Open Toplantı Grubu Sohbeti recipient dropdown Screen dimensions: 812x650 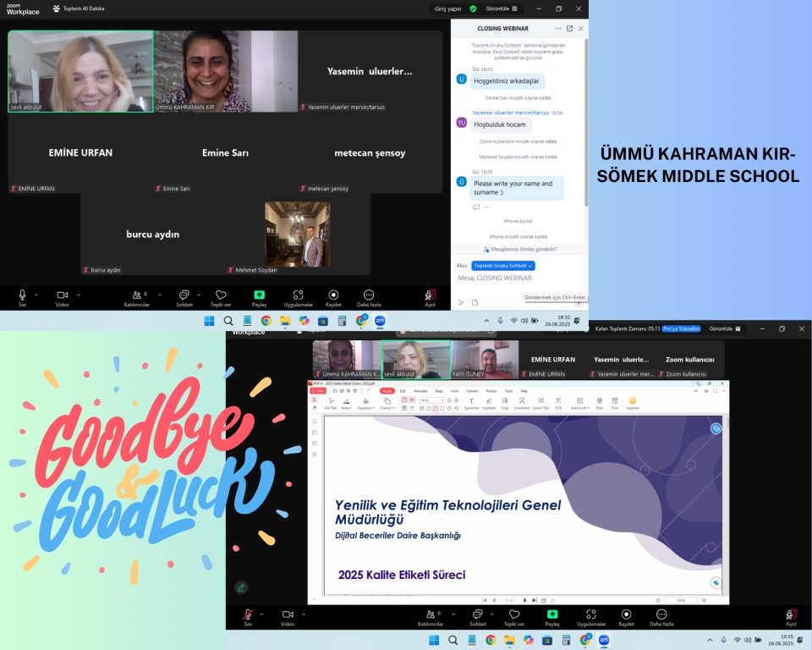[x=503, y=266]
